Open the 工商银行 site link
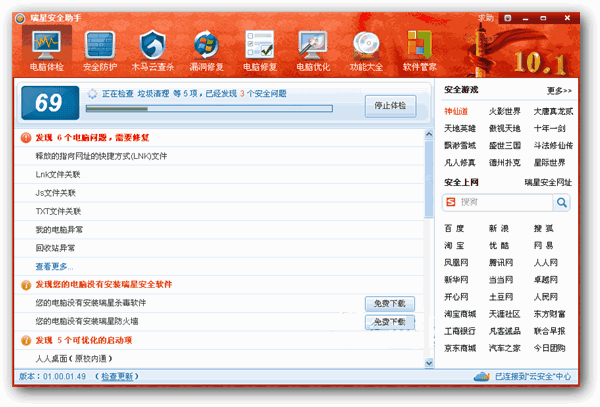 [x=460, y=331]
